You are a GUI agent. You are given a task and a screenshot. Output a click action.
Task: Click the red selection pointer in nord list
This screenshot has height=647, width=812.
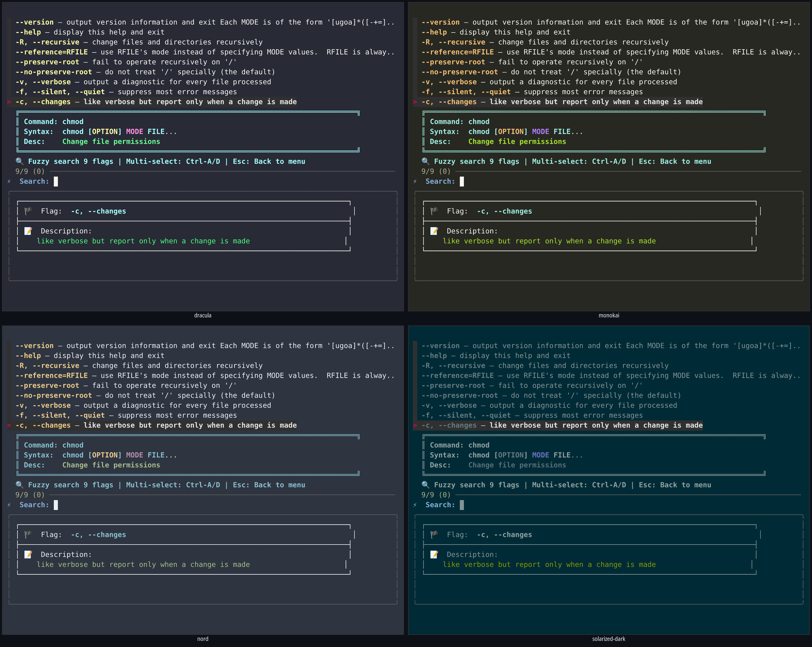click(x=9, y=425)
